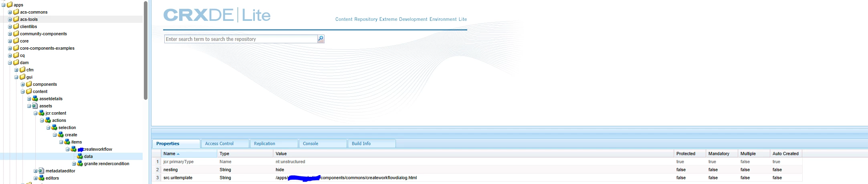Expand the assetdetails tree node

29,99
